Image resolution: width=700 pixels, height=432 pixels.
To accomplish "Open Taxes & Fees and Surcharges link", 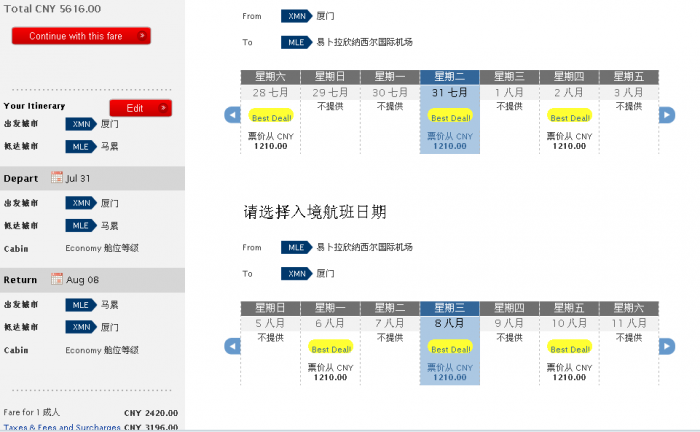I will (x=60, y=427).
